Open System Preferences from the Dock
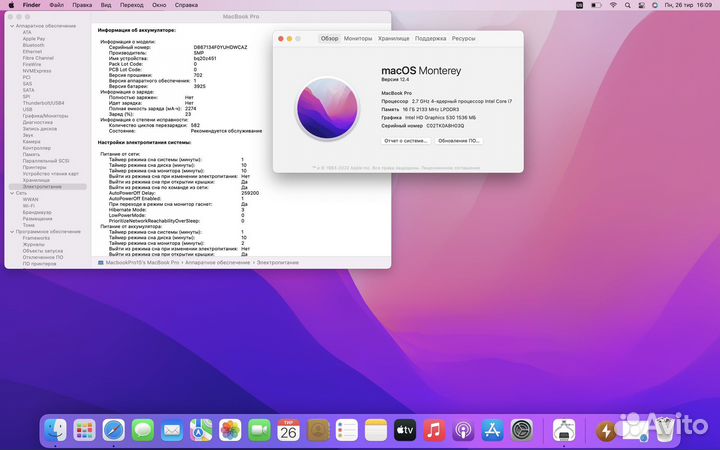The width and height of the screenshot is (720, 450). (522, 431)
